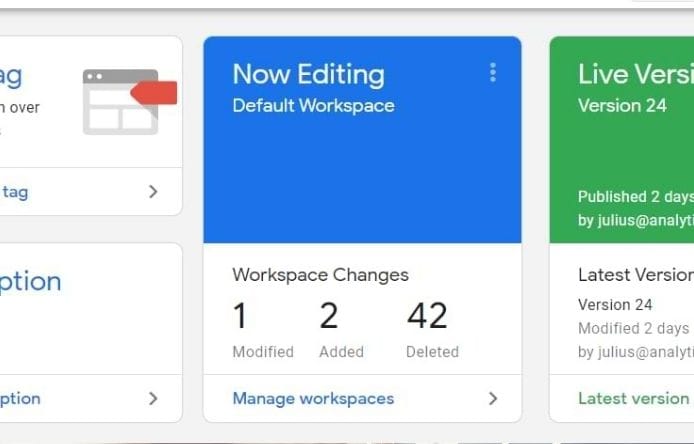Viewport: 694px width, 444px height.
Task: Click Version 24 in the green card
Action: [622, 105]
